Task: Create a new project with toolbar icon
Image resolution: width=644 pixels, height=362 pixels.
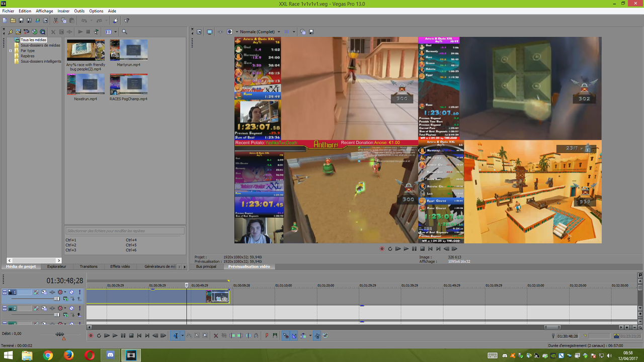Action: pos(5,21)
